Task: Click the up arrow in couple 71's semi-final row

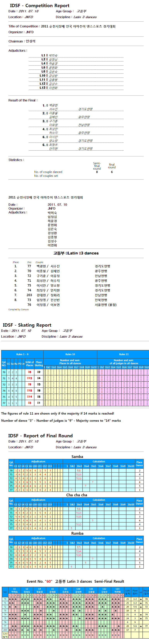Action: point(141,603)
